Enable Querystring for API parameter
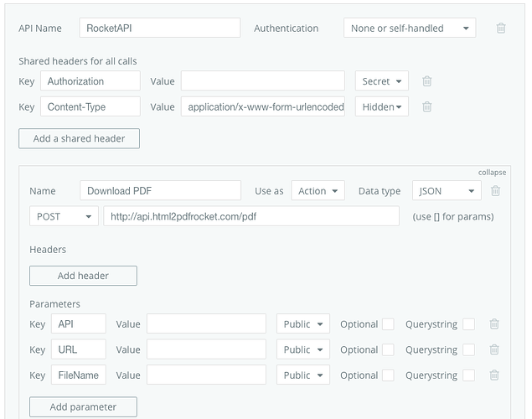 pyautogui.click(x=468, y=324)
